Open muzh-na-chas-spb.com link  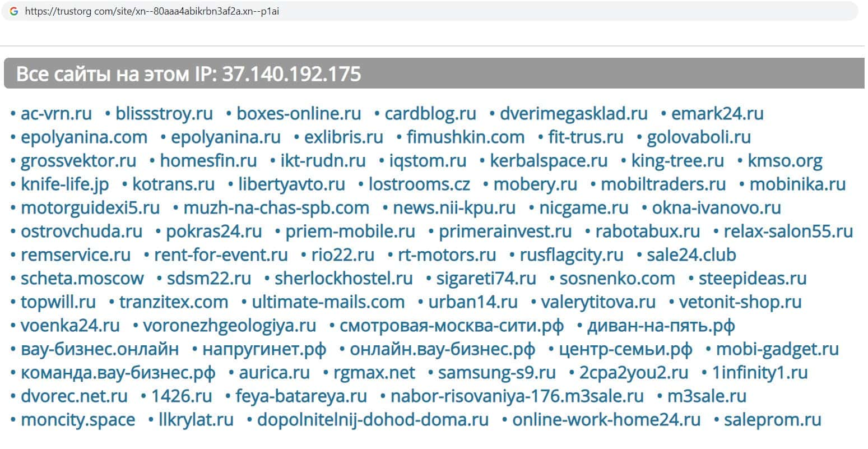(x=276, y=208)
